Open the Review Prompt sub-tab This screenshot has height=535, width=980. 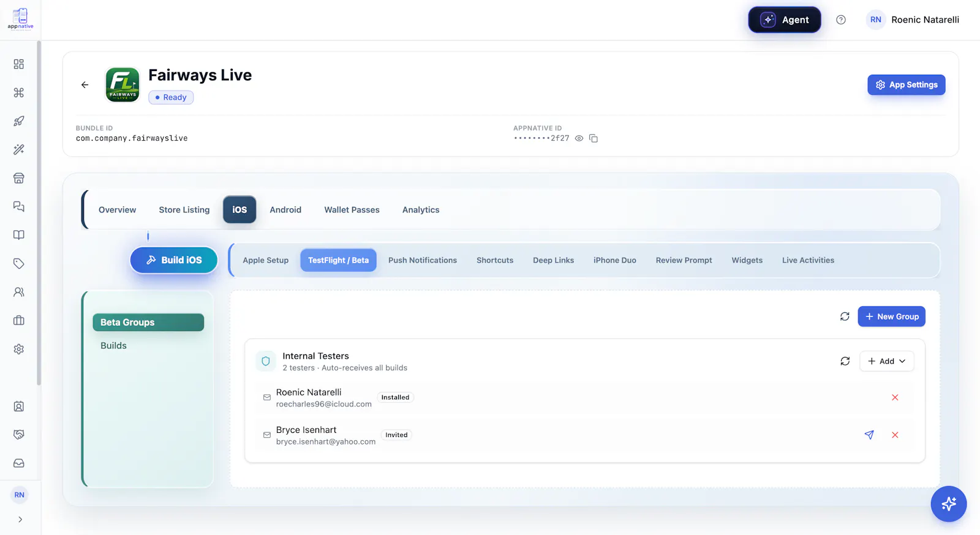[684, 260]
